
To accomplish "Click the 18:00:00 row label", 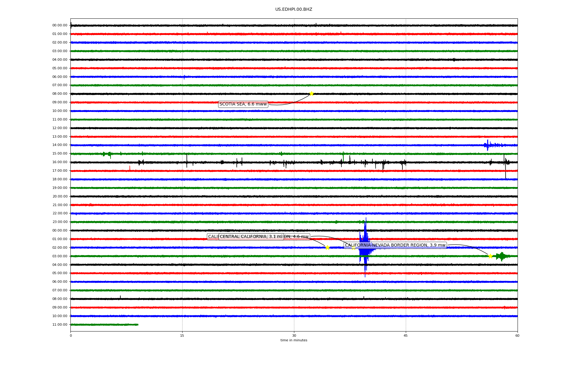I will pos(60,179).
